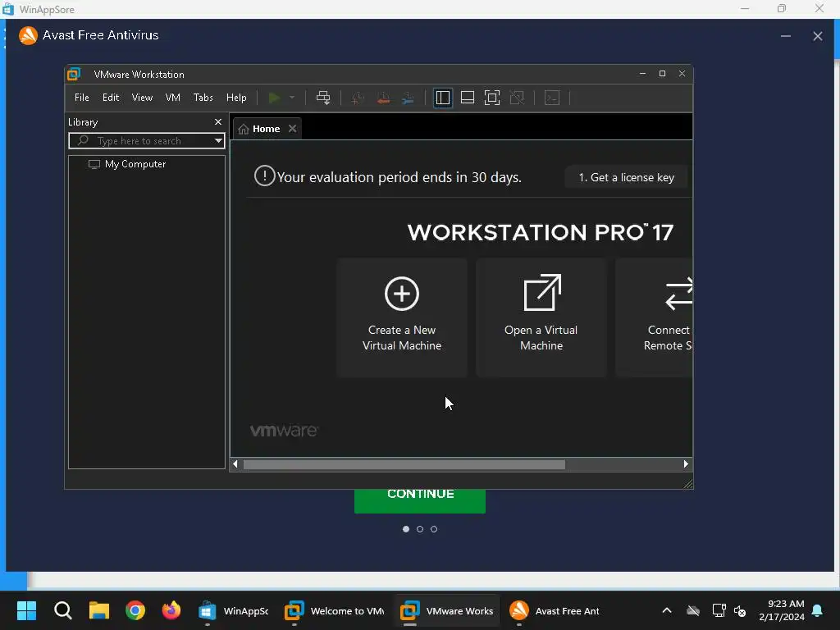The image size is (840, 630).
Task: Open Google Chrome from the taskbar
Action: coord(135,610)
